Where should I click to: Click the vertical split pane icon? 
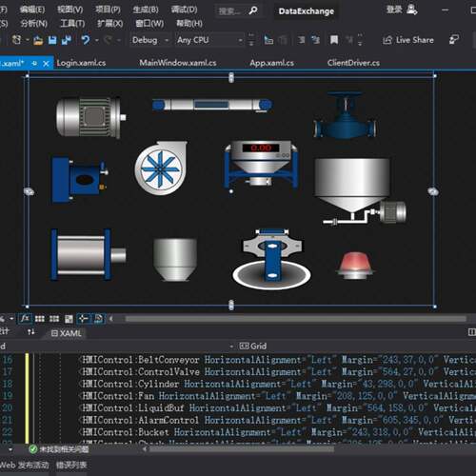(x=471, y=332)
